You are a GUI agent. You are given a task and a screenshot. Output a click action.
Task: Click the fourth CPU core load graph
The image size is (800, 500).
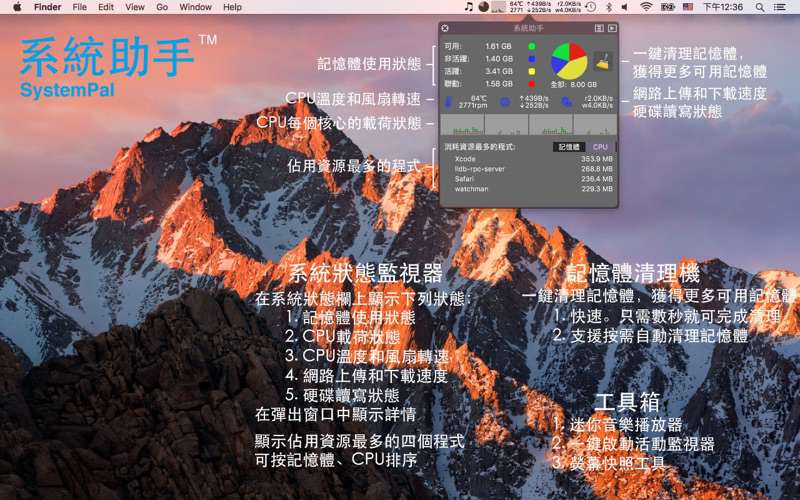coord(595,124)
